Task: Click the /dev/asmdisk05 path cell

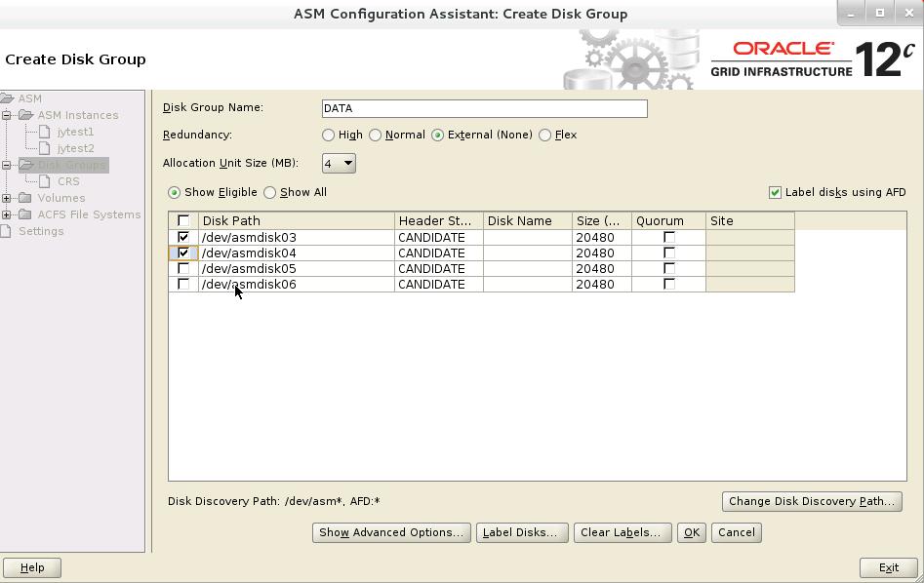Action: 297,268
